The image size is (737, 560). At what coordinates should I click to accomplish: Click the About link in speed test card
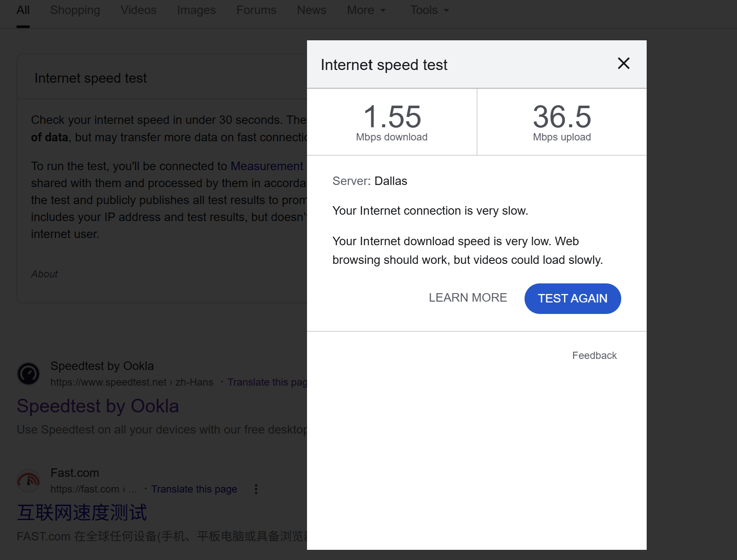[44, 274]
